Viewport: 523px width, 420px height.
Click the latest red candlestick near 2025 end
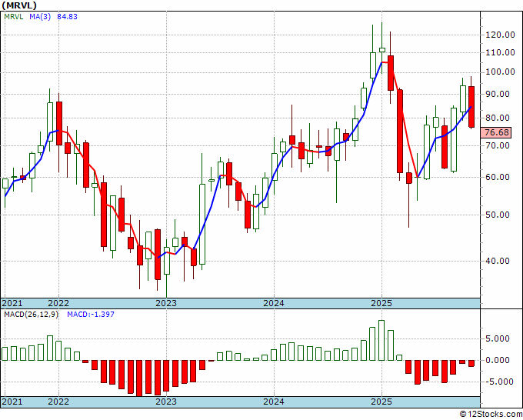(471, 107)
